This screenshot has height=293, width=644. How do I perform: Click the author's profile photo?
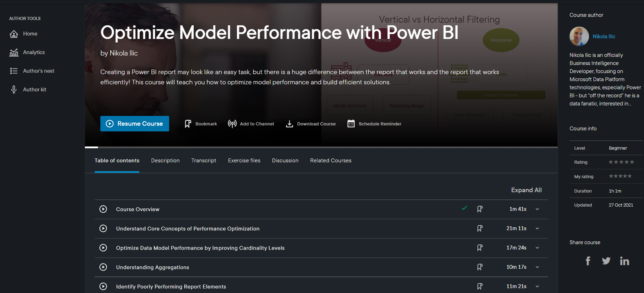(579, 36)
